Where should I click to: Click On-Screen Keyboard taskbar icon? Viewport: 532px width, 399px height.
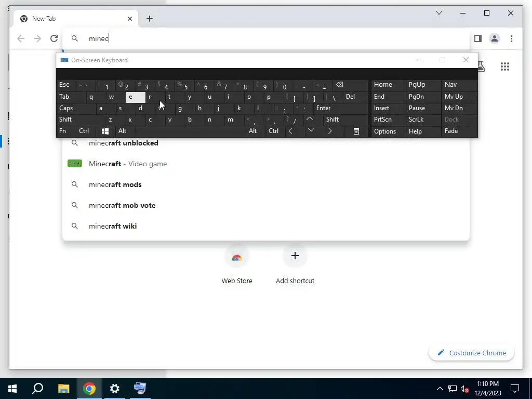[x=140, y=389]
